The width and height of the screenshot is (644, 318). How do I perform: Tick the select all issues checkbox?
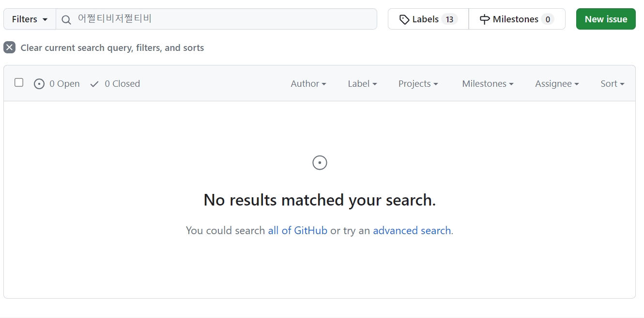click(19, 82)
